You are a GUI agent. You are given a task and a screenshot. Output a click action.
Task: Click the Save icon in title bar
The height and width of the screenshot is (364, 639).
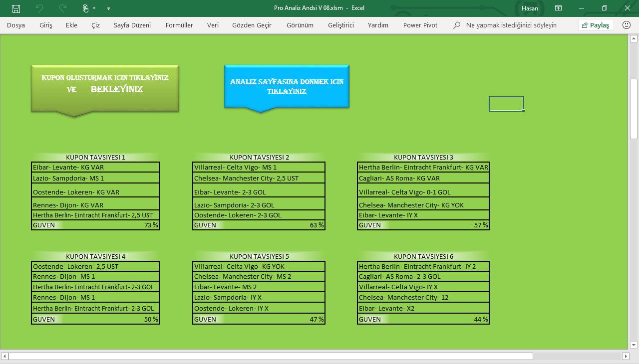coord(16,8)
